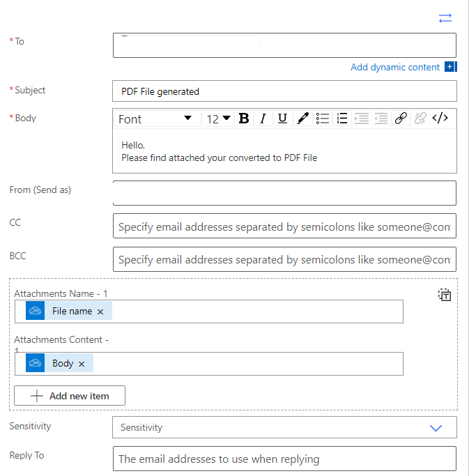Remove the Body token from attachment content
The width and height of the screenshot is (469, 476).
click(x=82, y=364)
